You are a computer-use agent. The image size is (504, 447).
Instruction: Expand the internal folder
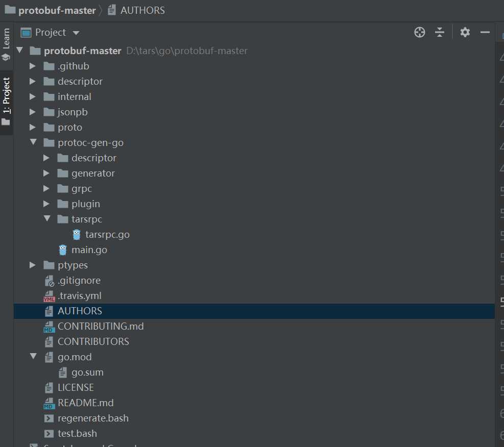point(32,96)
